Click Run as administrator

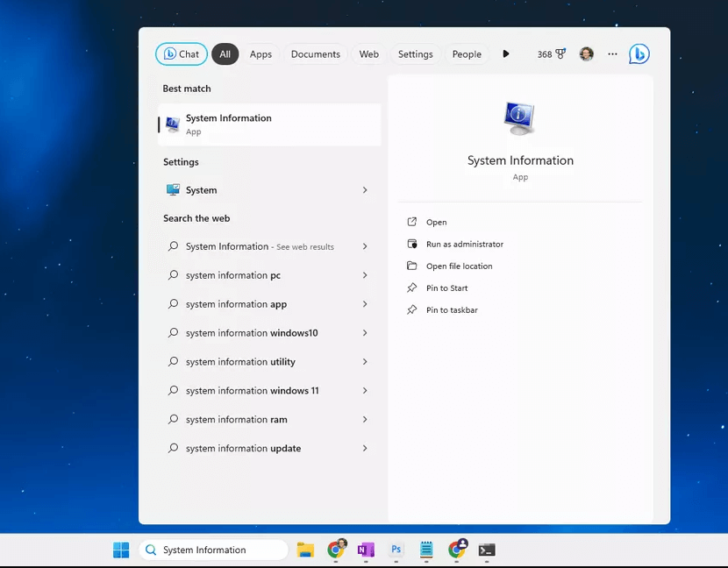464,245
